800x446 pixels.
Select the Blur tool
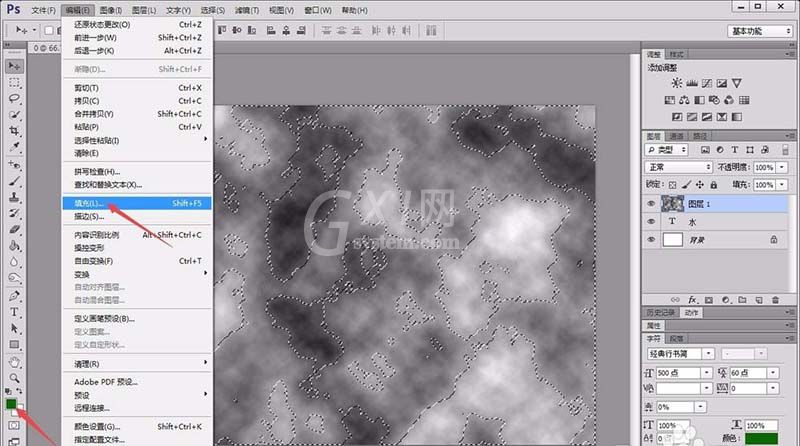14,262
